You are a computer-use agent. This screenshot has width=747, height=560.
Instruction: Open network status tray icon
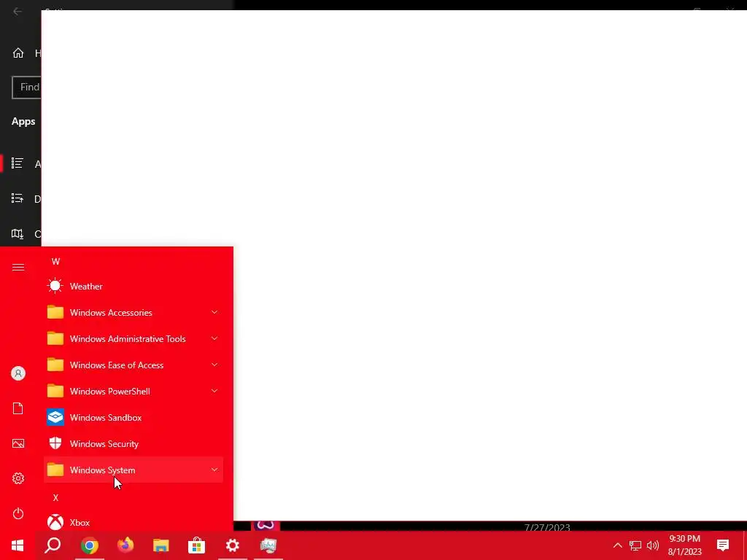click(635, 545)
